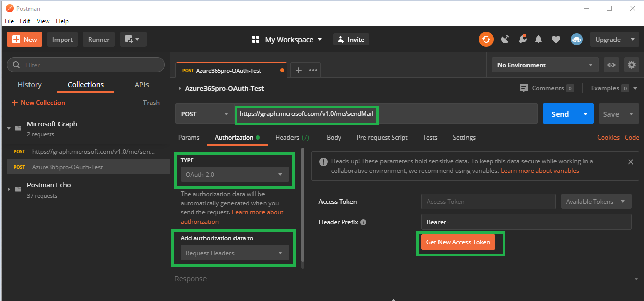Open the Available Tokens dropdown
The height and width of the screenshot is (301, 644).
point(596,201)
